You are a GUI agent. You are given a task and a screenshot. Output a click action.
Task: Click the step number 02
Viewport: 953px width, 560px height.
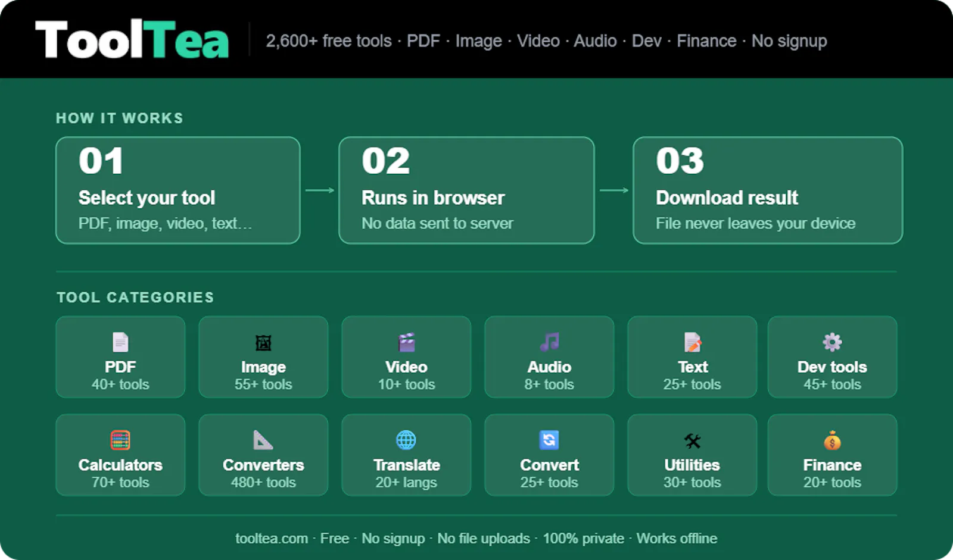point(385,161)
